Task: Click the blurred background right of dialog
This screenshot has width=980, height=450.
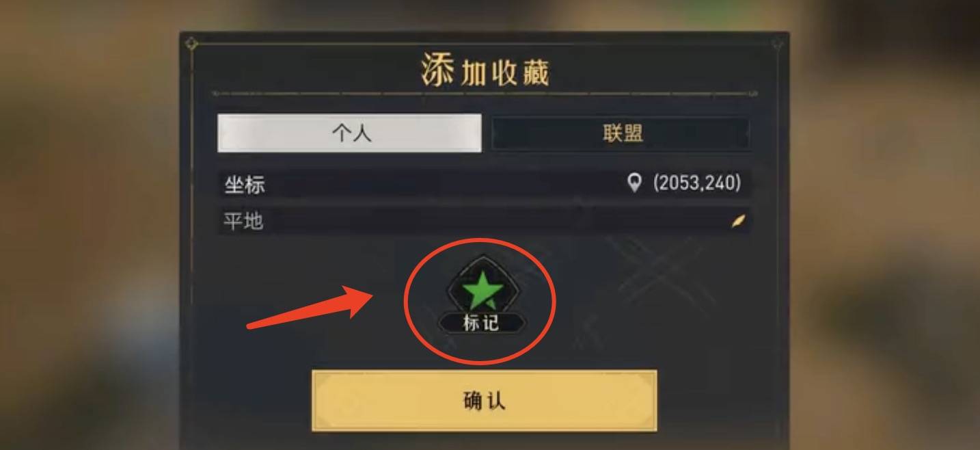Action: (885, 226)
